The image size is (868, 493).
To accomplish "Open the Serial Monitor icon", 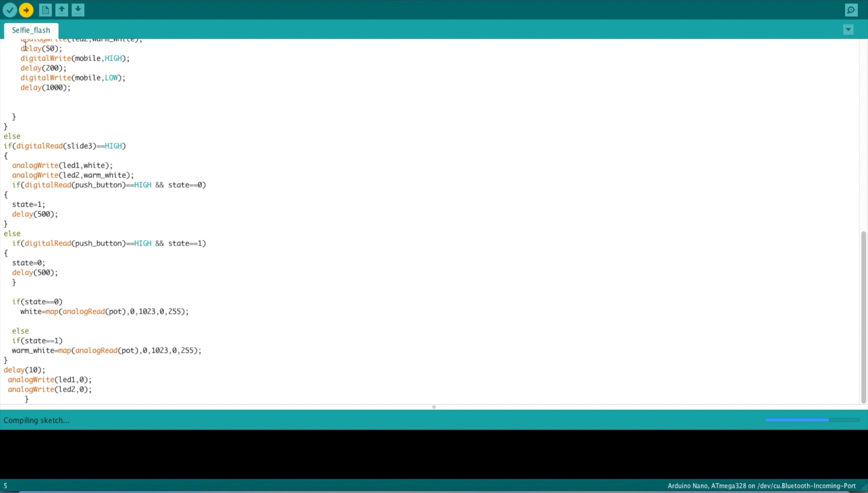I will click(x=851, y=10).
